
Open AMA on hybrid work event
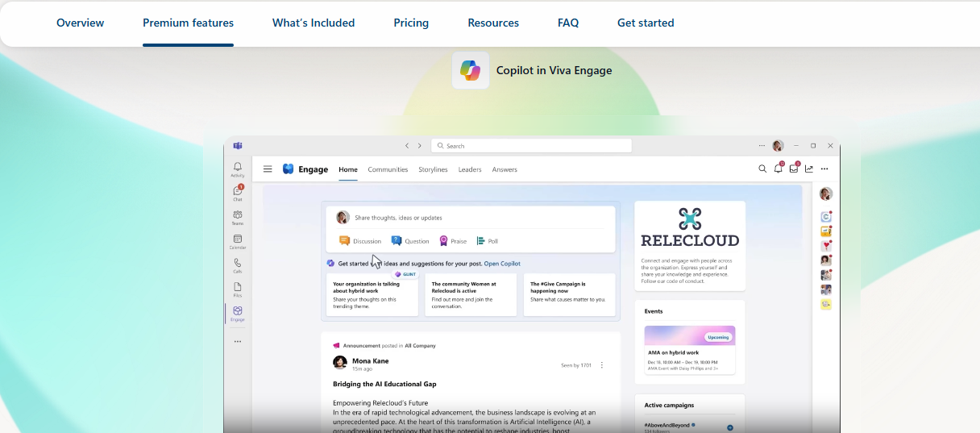[x=690, y=349]
